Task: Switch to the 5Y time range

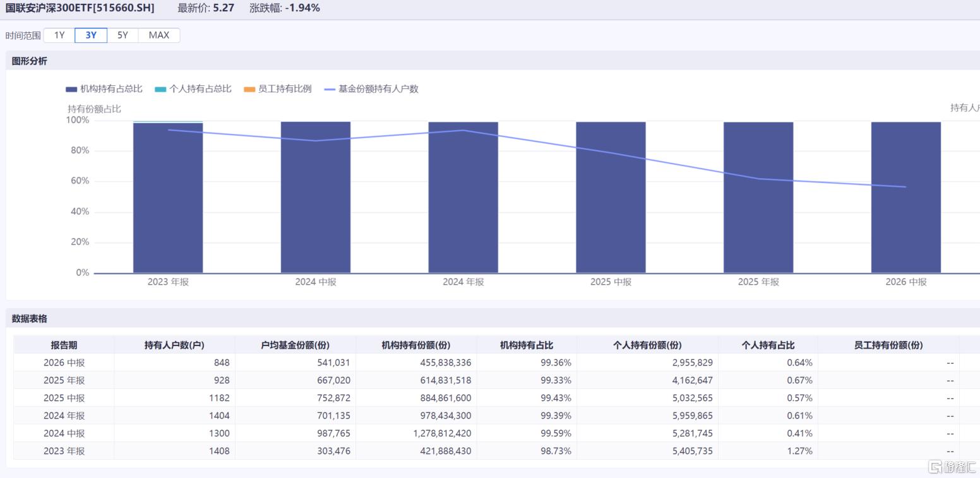Action: pos(122,35)
